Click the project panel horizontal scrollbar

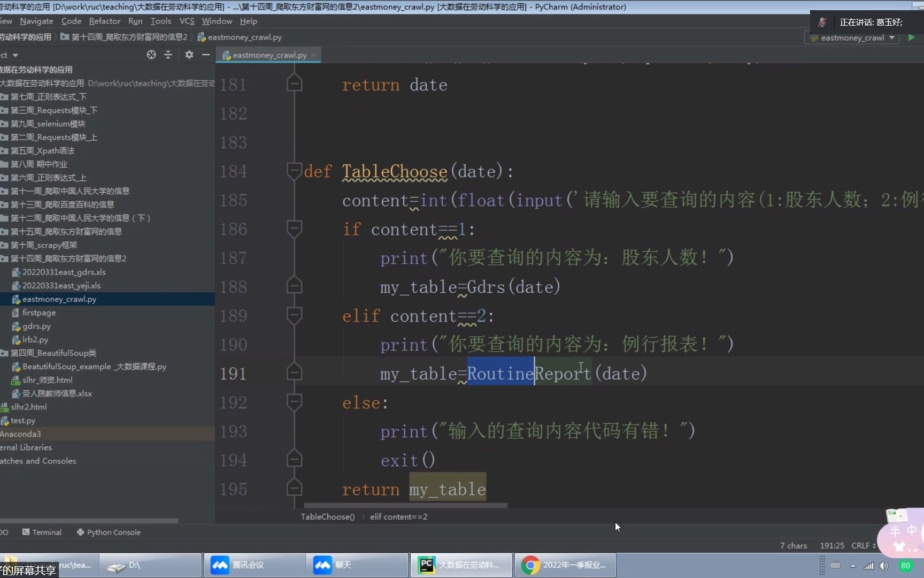point(89,520)
